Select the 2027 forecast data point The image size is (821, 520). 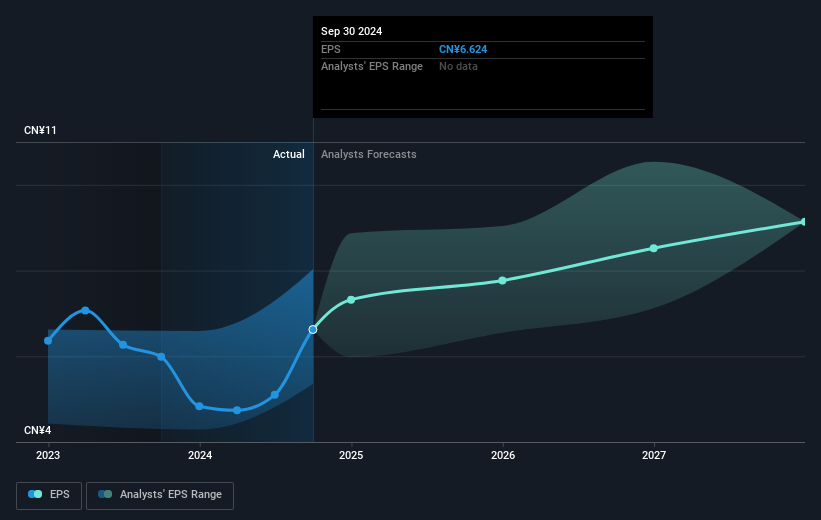tap(653, 248)
